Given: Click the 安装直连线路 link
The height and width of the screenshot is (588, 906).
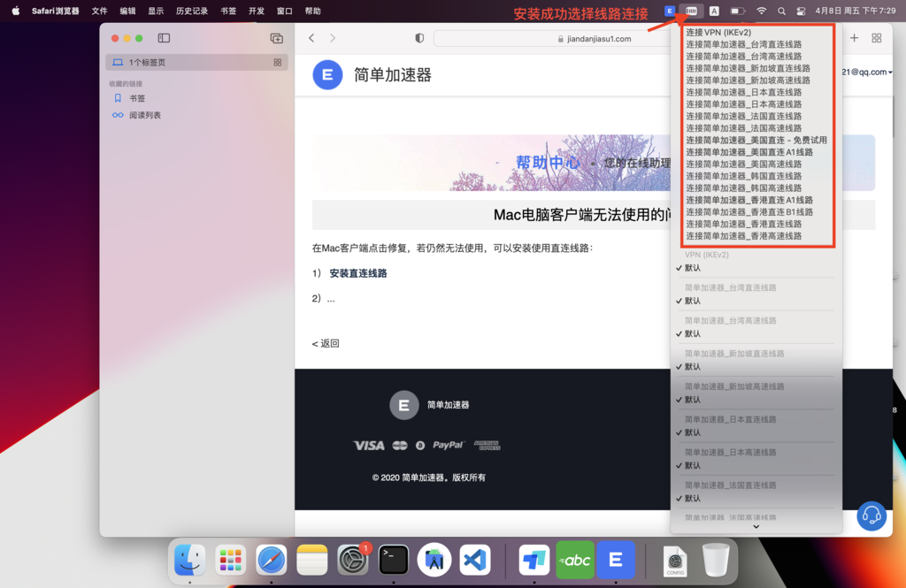Looking at the screenshot, I should [358, 273].
